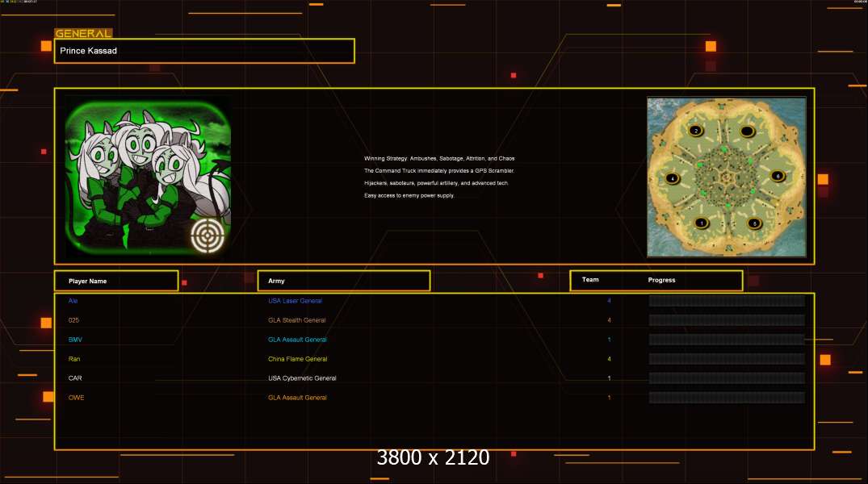
Task: Click CAR's team number 1
Action: (609, 378)
